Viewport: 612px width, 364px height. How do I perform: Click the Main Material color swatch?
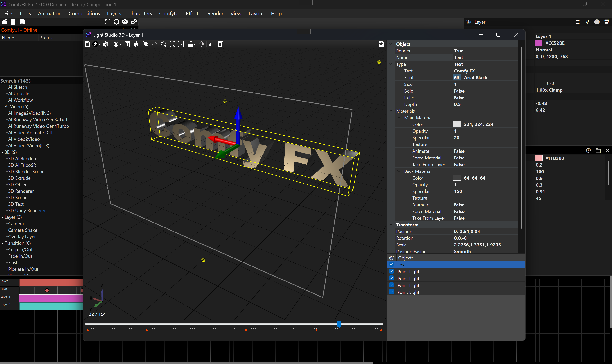coord(457,124)
